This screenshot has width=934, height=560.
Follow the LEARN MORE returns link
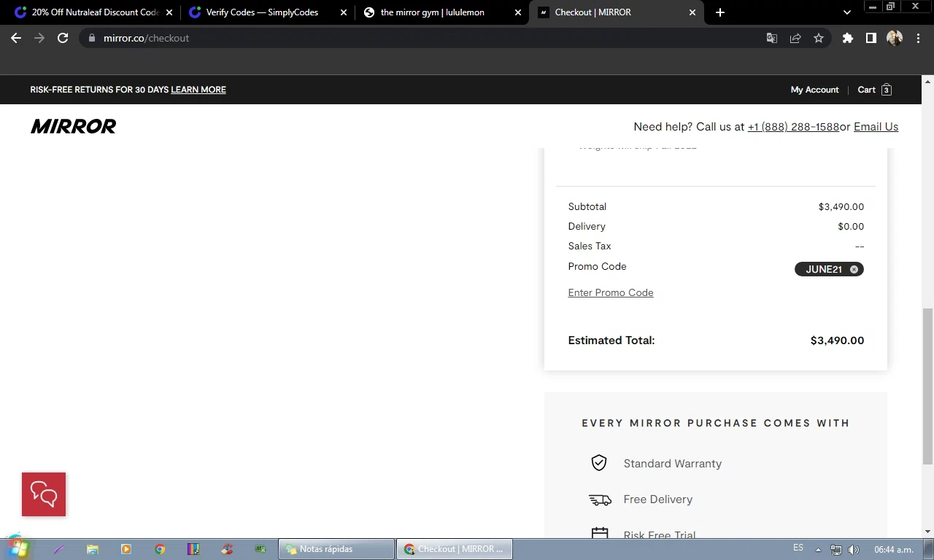pyautogui.click(x=198, y=90)
